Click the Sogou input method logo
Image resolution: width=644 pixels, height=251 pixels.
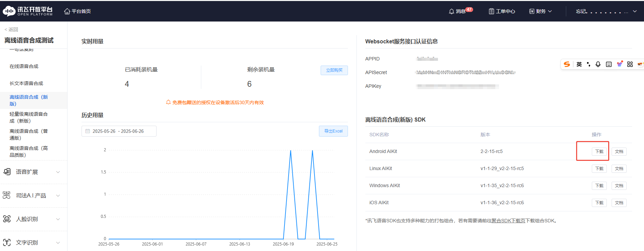point(567,64)
